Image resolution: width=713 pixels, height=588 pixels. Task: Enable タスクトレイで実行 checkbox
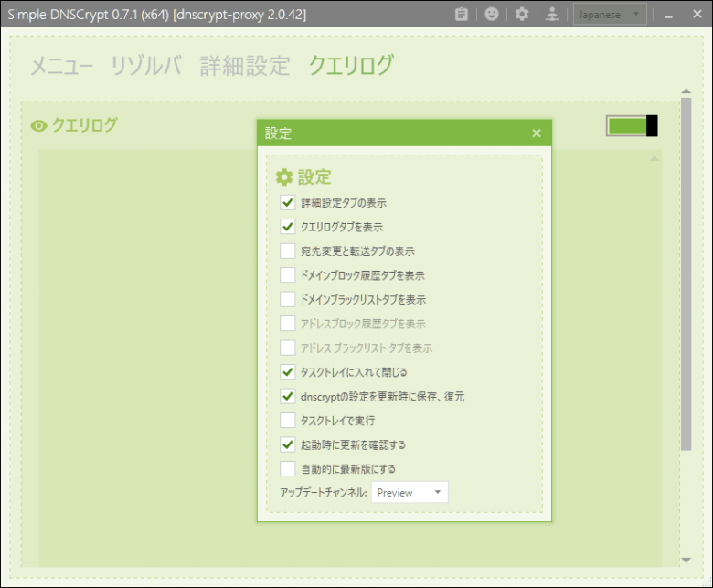pos(287,420)
